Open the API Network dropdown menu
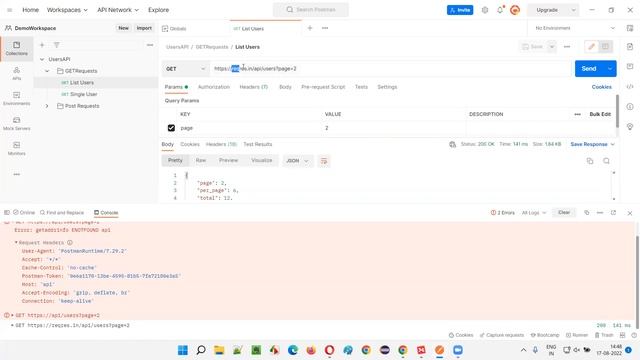Screen dimensions: 640x360 pyautogui.click(x=118, y=10)
